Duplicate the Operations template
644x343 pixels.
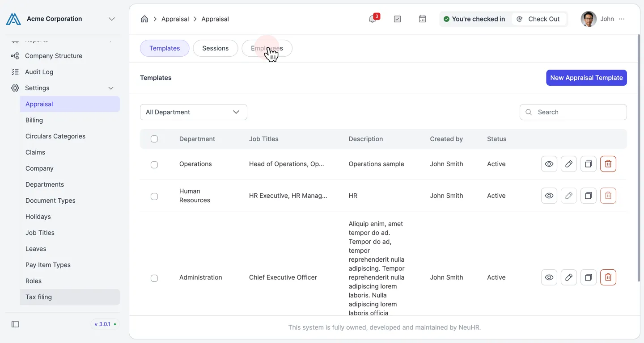tap(589, 164)
